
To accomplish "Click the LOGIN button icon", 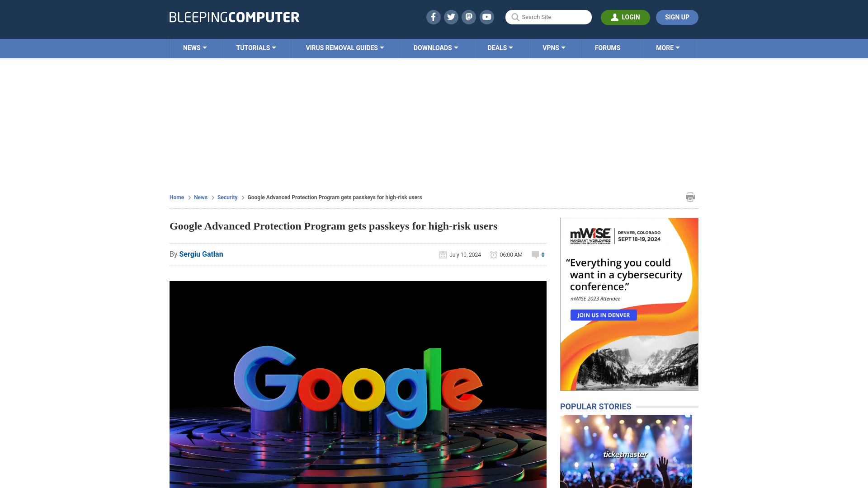I will click(x=615, y=17).
